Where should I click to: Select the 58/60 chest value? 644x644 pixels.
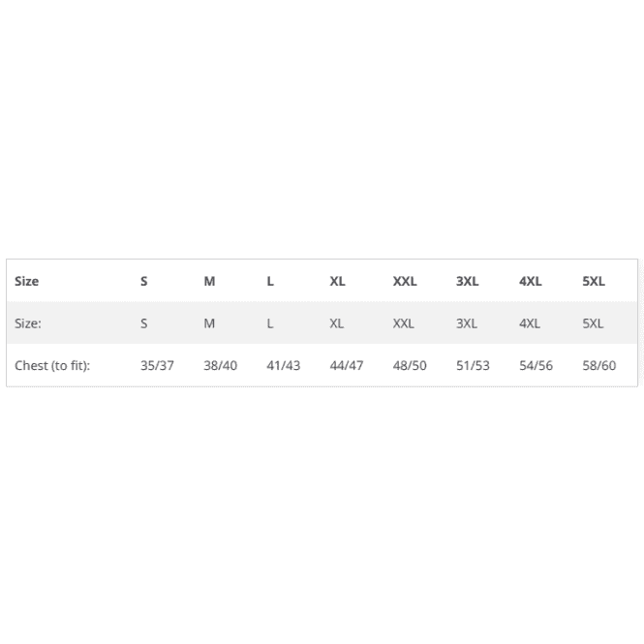598,366
